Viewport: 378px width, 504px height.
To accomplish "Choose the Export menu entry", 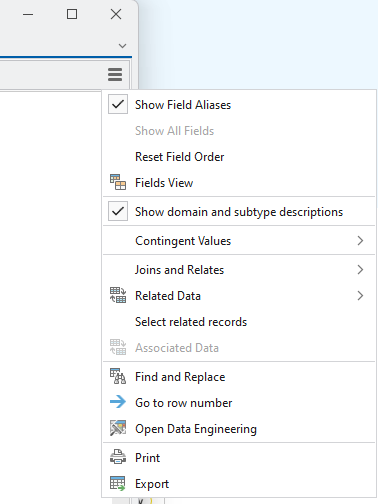I will click(239, 484).
